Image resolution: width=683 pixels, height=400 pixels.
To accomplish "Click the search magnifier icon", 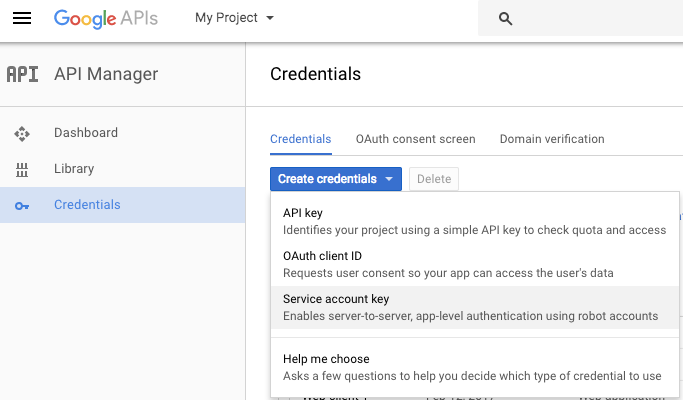I will click(505, 19).
